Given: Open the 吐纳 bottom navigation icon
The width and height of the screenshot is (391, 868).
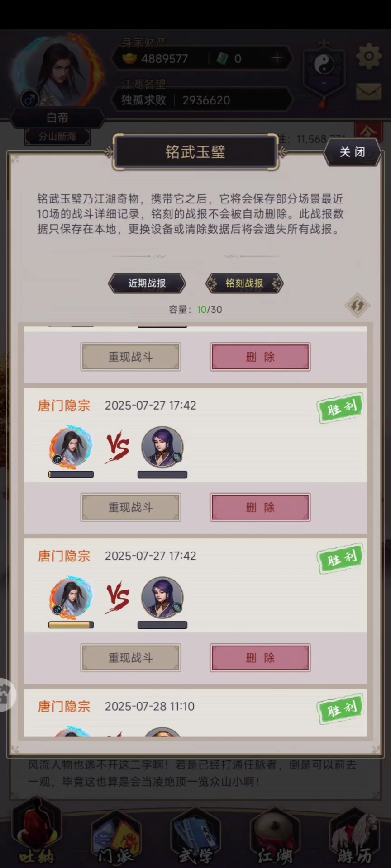Looking at the screenshot, I should (x=37, y=833).
